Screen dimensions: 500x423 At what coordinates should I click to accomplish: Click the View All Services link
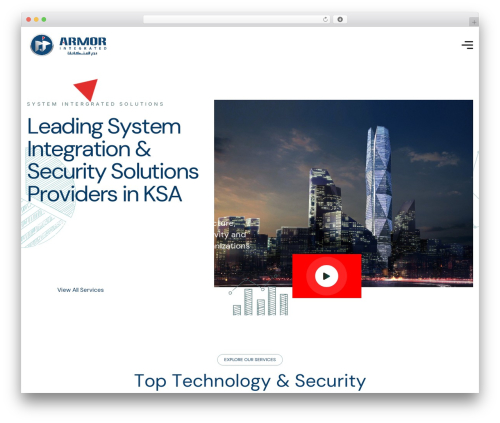coord(80,290)
